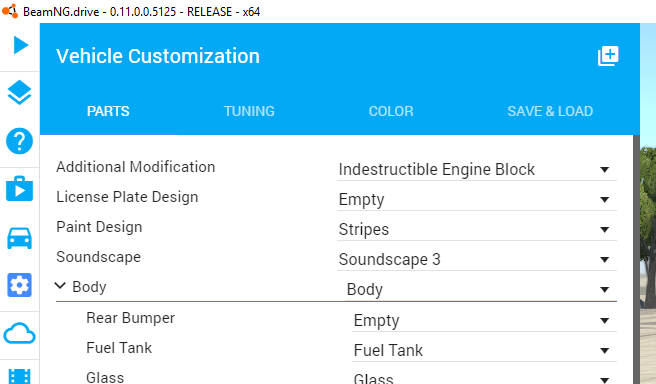Viewport: 656px width, 384px height.
Task: Open Additional Modification dropdown
Action: (x=477, y=169)
